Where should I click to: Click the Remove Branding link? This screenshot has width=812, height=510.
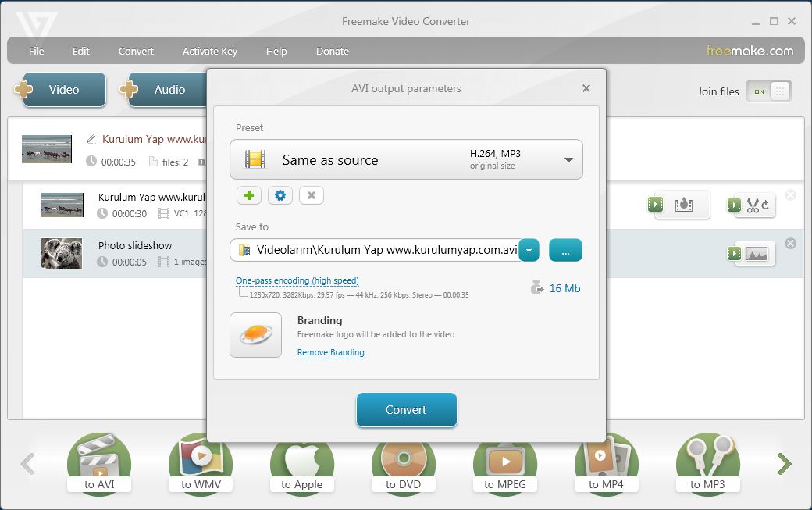pyautogui.click(x=331, y=352)
